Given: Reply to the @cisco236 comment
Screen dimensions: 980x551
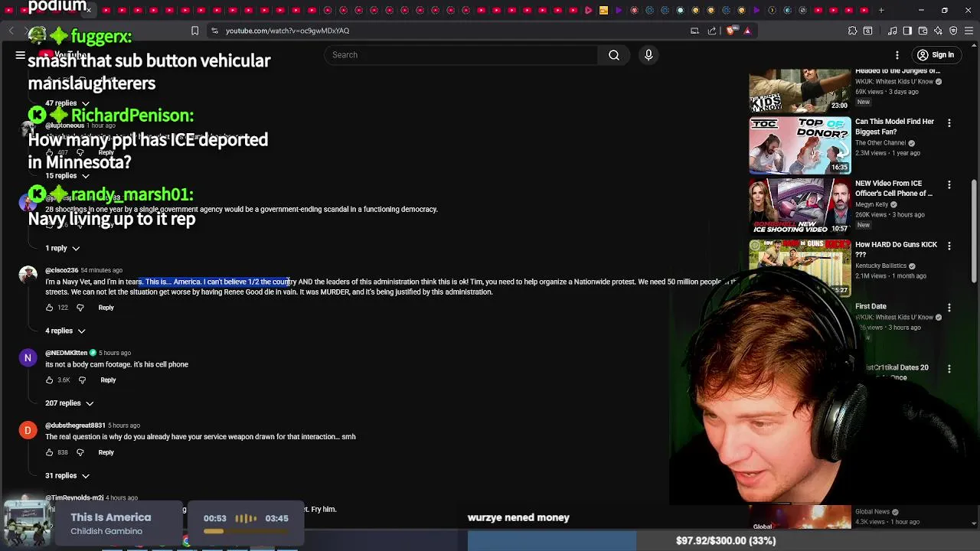Looking at the screenshot, I should (x=106, y=308).
